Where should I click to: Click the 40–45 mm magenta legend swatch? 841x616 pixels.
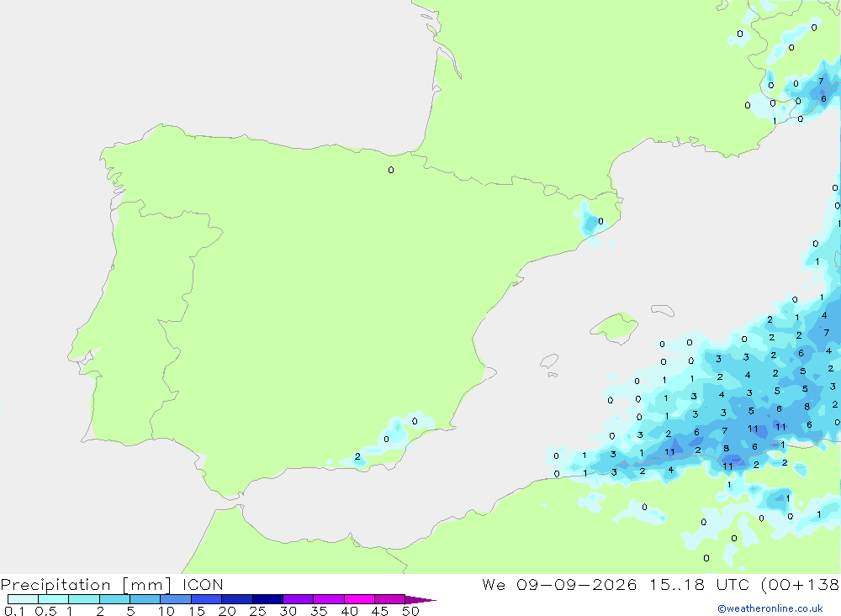coord(359,599)
